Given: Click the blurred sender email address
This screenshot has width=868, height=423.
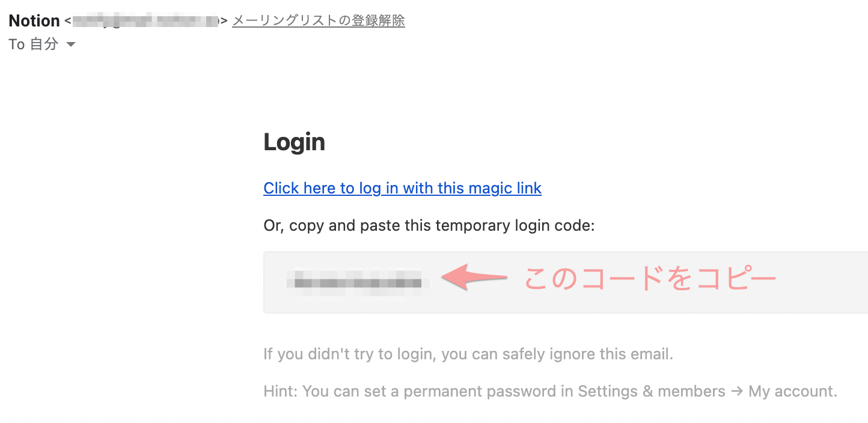Looking at the screenshot, I should click(x=145, y=22).
